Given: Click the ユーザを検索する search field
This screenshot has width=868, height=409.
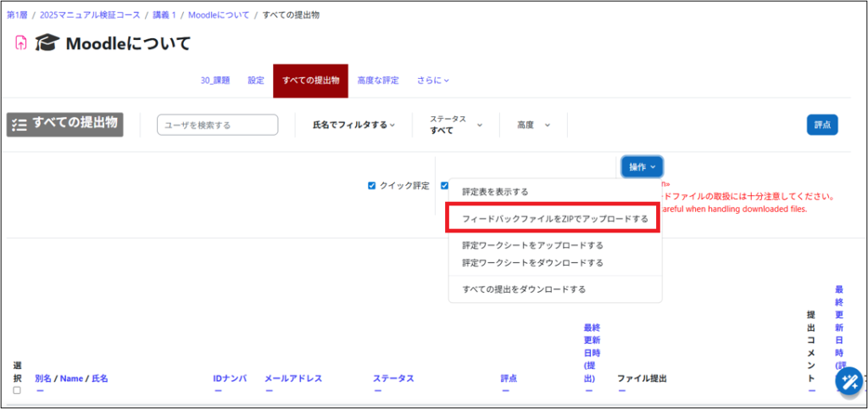Looking at the screenshot, I should point(218,126).
